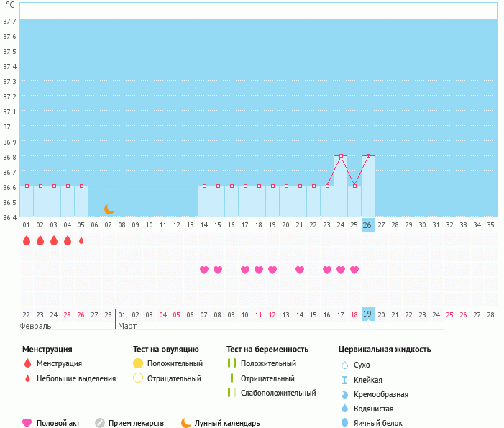Click the temperature point on day 25
Image resolution: width=504 pixels, height=428 pixels.
point(354,186)
